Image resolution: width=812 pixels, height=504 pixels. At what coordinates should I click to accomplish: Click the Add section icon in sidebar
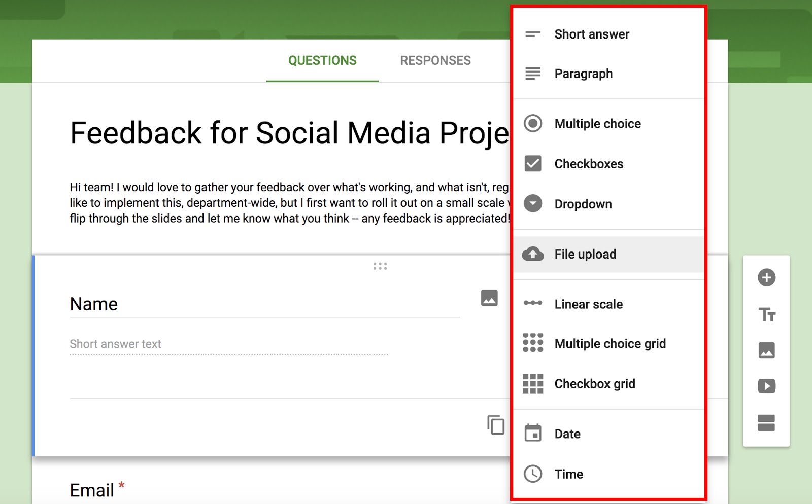click(766, 422)
